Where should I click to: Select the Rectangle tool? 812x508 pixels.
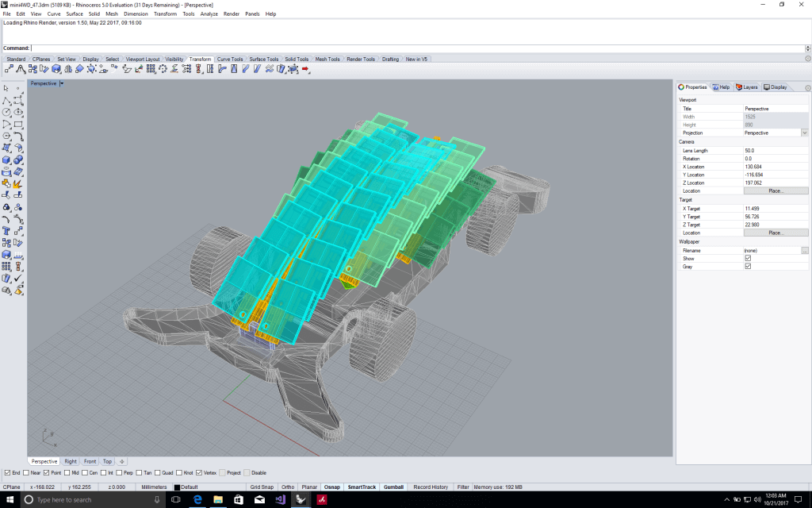18,125
